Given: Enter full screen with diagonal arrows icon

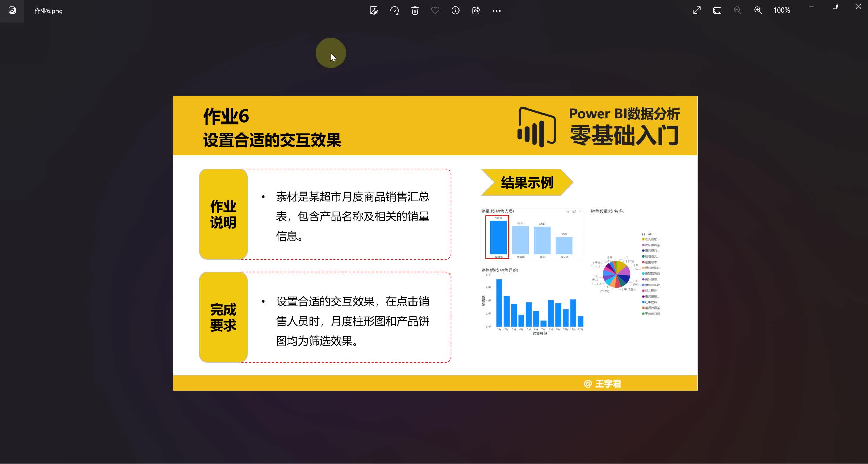Looking at the screenshot, I should pyautogui.click(x=697, y=11).
